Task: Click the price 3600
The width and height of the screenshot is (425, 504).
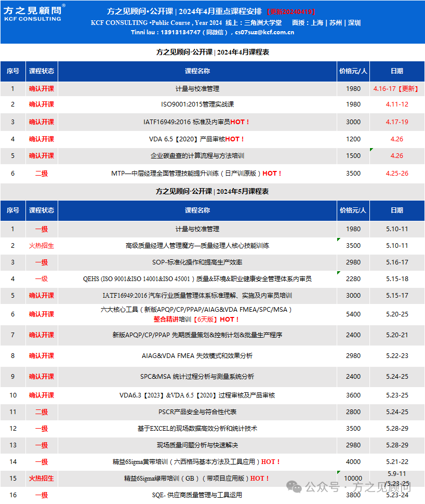Action: [353, 395]
